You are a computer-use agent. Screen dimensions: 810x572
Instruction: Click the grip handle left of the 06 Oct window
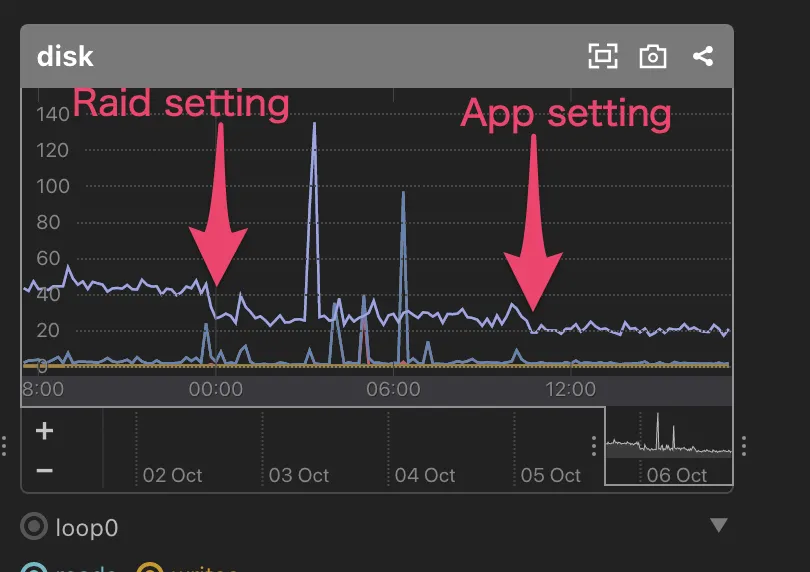(595, 446)
